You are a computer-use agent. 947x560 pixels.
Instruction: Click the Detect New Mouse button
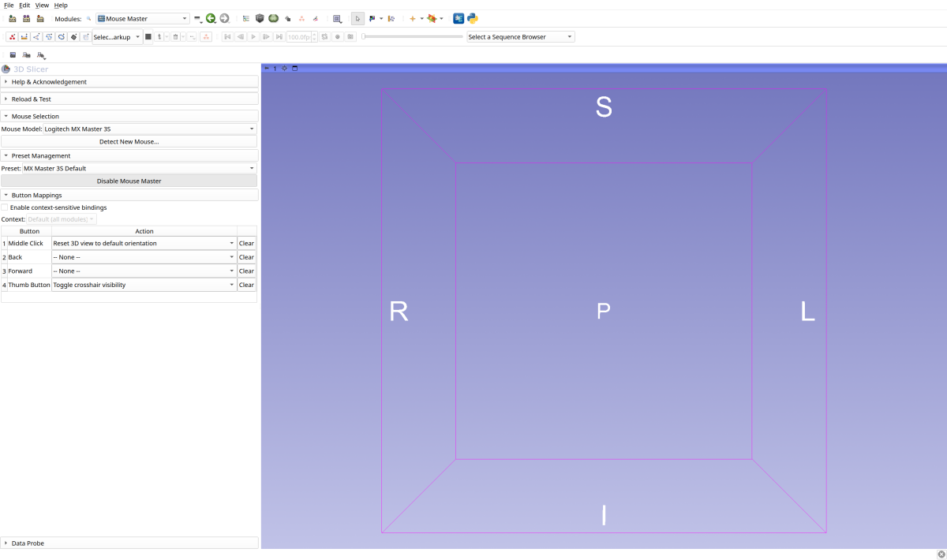[129, 142]
